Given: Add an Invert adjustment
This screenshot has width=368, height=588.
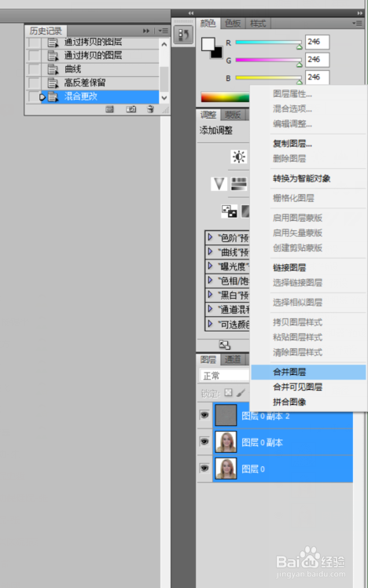Looking at the screenshot, I should (229, 211).
